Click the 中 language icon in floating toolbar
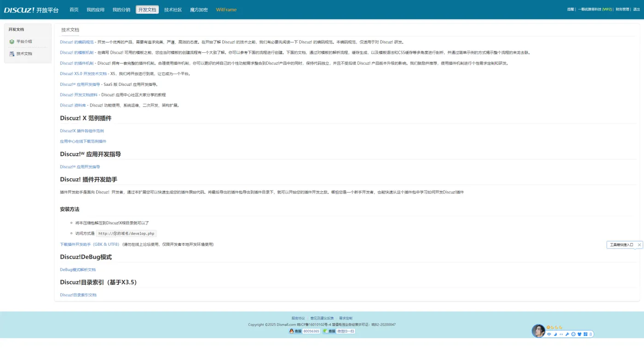This screenshot has height=356, width=644. 549,334
